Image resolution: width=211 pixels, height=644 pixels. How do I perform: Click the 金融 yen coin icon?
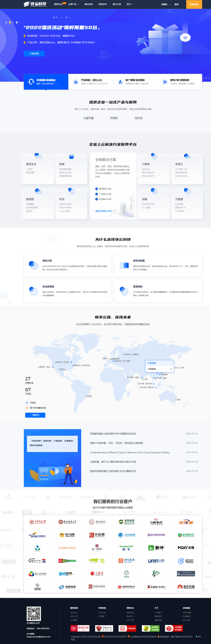[154, 191]
